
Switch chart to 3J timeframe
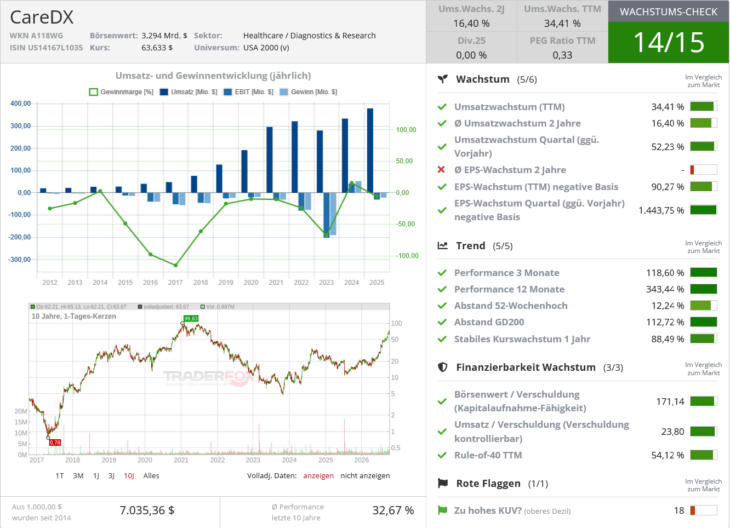click(x=111, y=475)
